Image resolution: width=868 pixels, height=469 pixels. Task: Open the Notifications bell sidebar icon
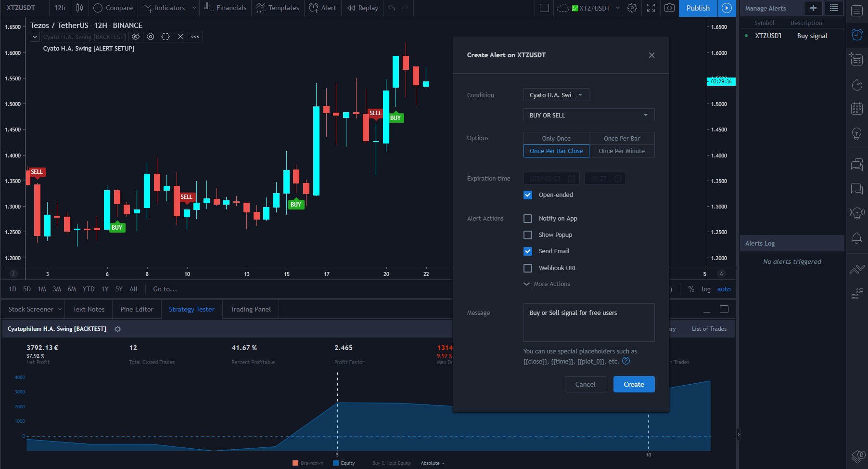857,238
